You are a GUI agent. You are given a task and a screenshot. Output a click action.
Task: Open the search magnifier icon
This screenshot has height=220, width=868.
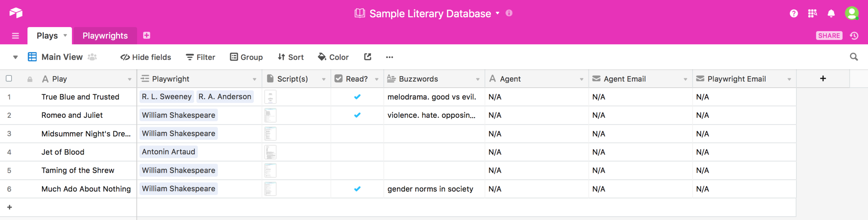(x=854, y=57)
